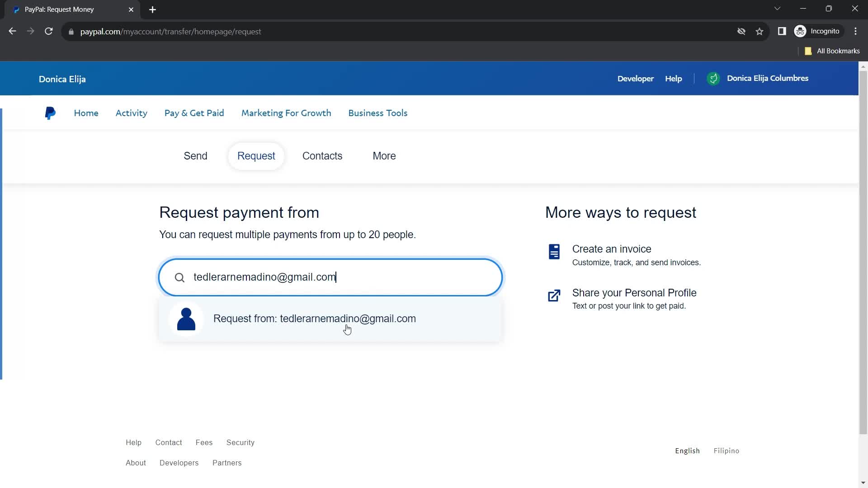Click the footer Partners link
The height and width of the screenshot is (488, 868).
tap(227, 463)
